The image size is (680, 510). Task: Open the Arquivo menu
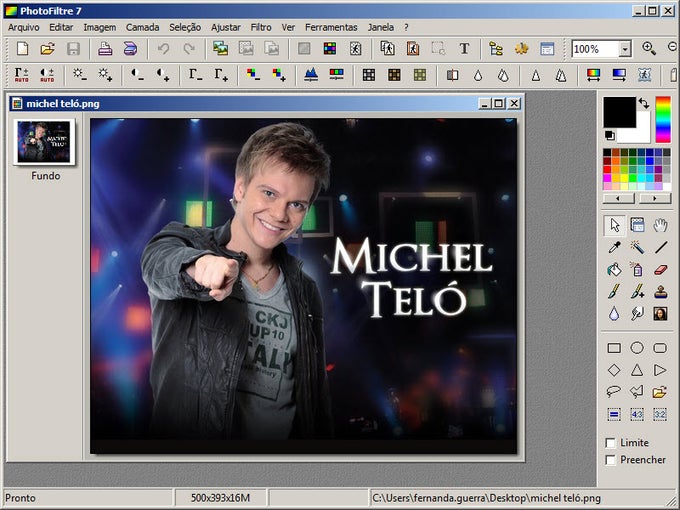click(24, 27)
